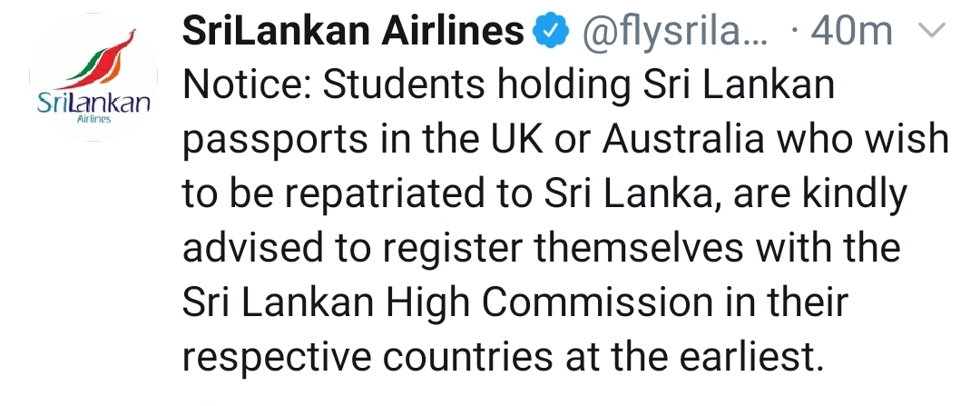Open the tweet via the 40m timestamp
The image size is (980, 406).
851,32
